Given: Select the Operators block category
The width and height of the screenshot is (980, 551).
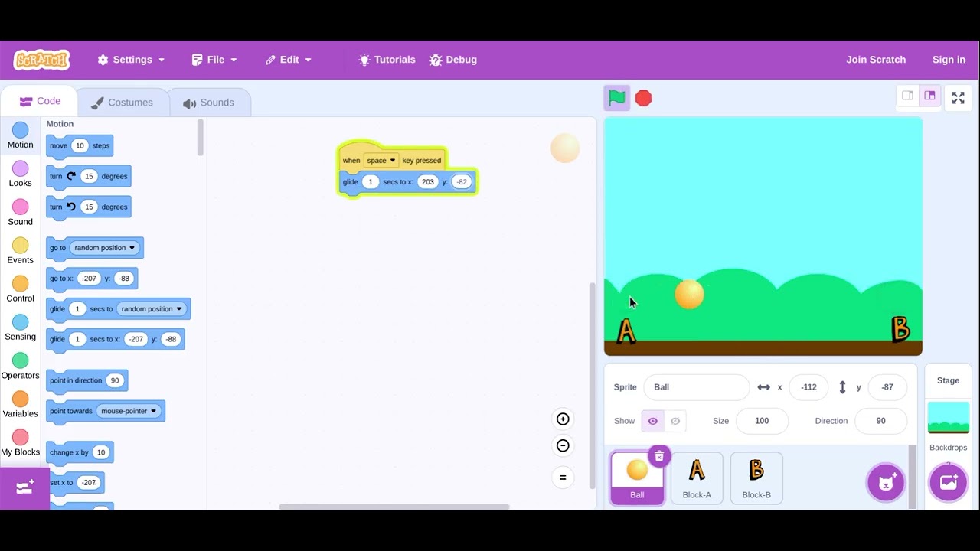Looking at the screenshot, I should tap(21, 366).
